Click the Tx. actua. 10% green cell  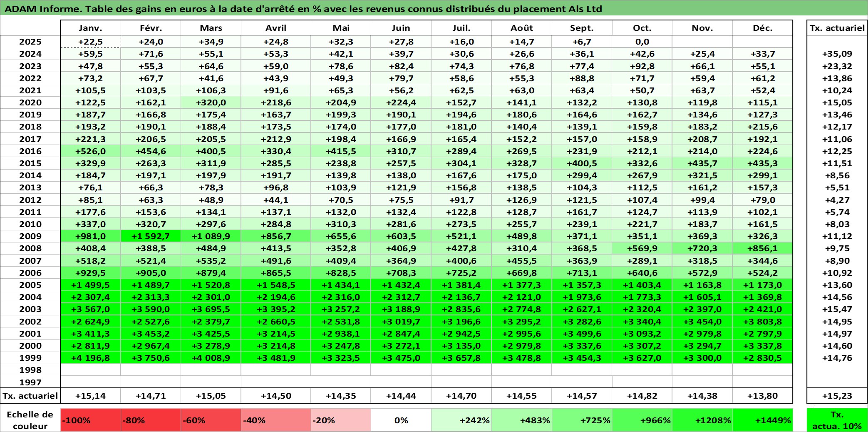(x=837, y=420)
